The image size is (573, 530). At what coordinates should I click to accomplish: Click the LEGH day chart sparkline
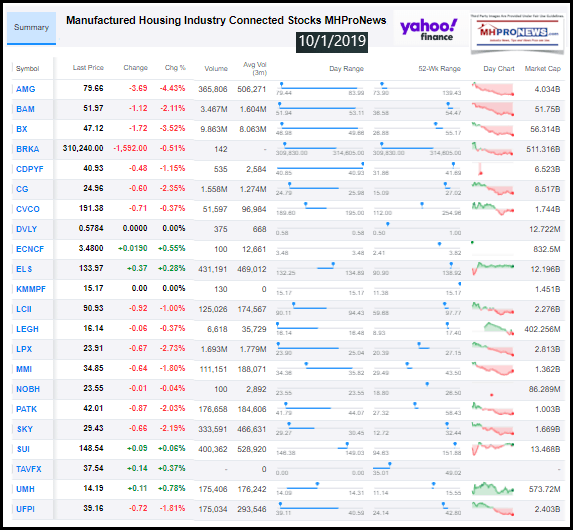499,329
